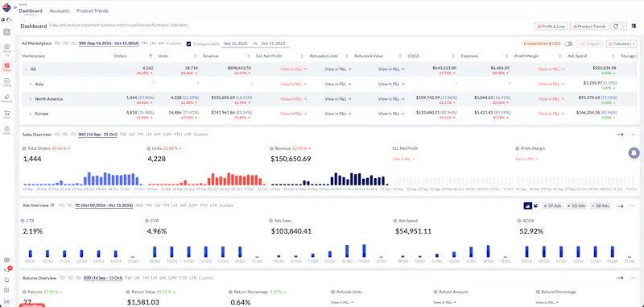Click the DE user avatar

[x=6, y=301]
